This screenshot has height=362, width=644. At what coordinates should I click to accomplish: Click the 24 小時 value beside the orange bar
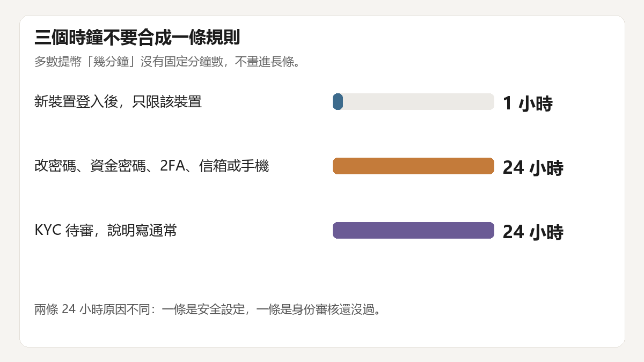click(x=533, y=168)
